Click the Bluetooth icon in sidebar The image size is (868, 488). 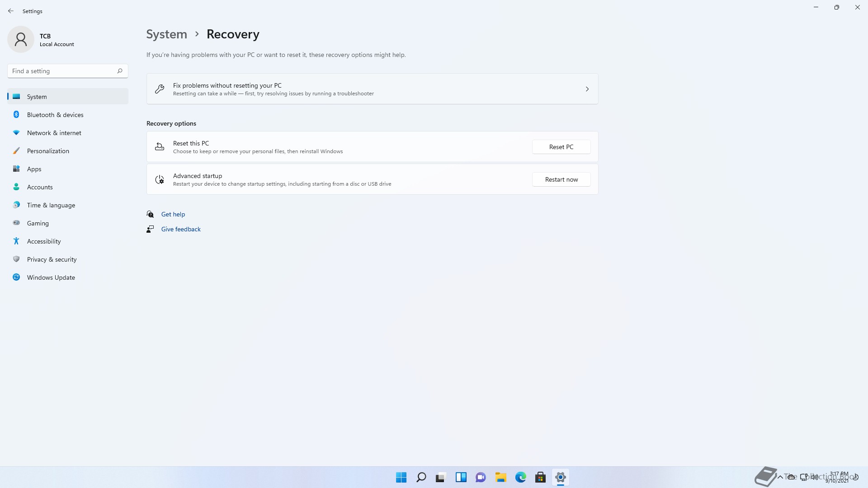[16, 115]
